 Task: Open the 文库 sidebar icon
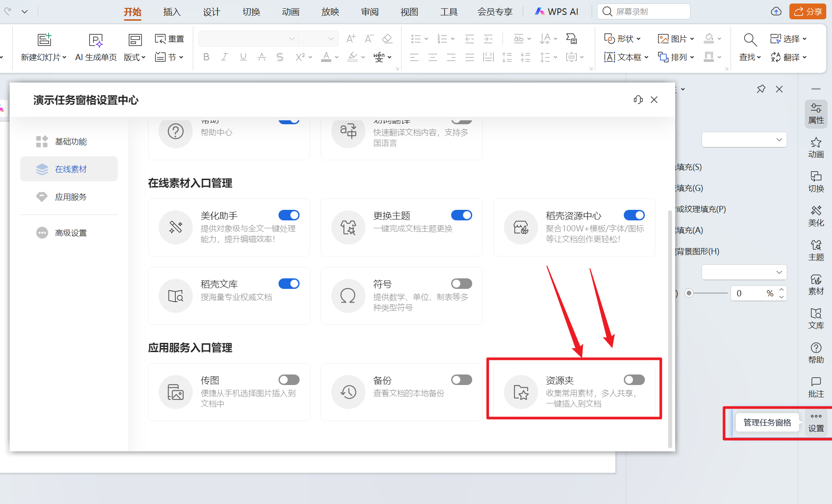tap(816, 319)
